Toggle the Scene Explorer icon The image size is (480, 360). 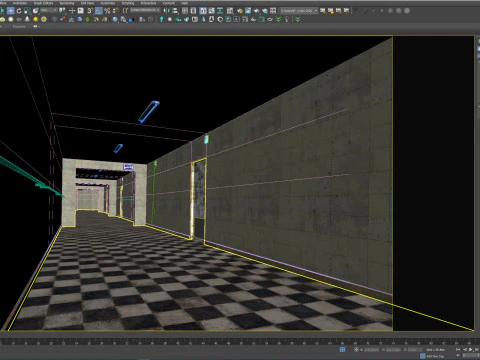tap(184, 11)
